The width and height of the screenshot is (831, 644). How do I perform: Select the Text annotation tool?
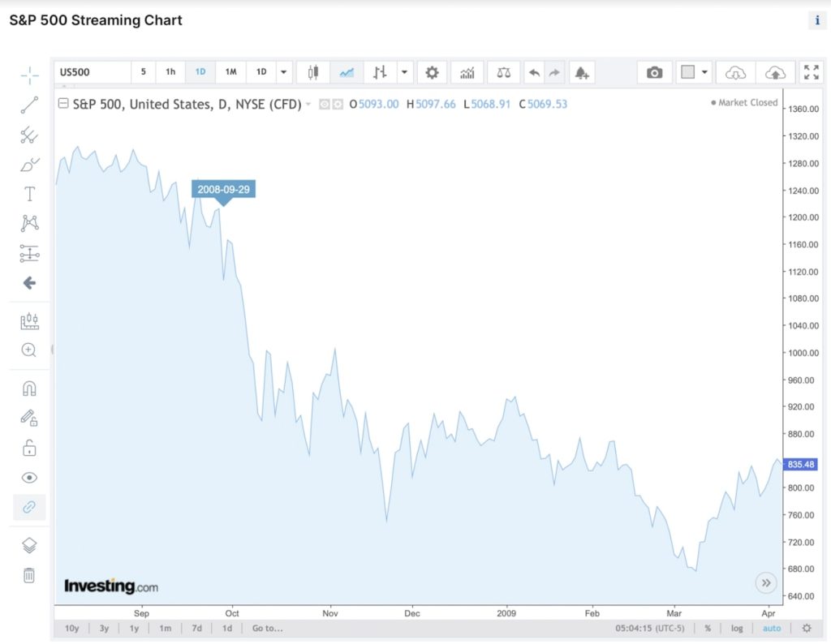tap(28, 194)
